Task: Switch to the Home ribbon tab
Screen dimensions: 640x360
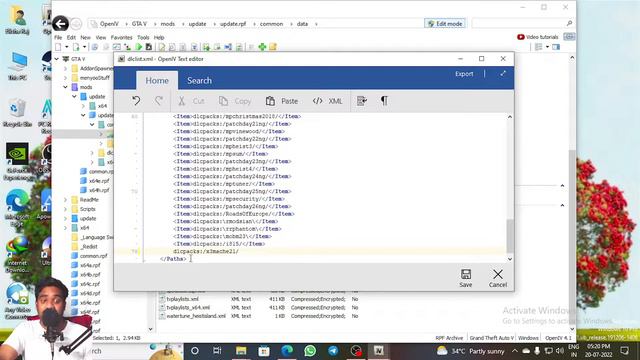Action: click(x=157, y=80)
